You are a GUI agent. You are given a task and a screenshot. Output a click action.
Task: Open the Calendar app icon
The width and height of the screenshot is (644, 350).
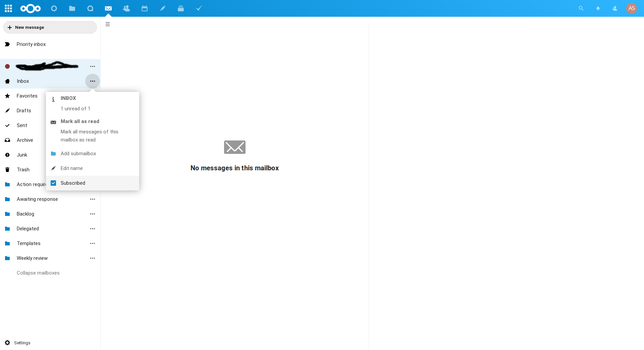(x=145, y=8)
